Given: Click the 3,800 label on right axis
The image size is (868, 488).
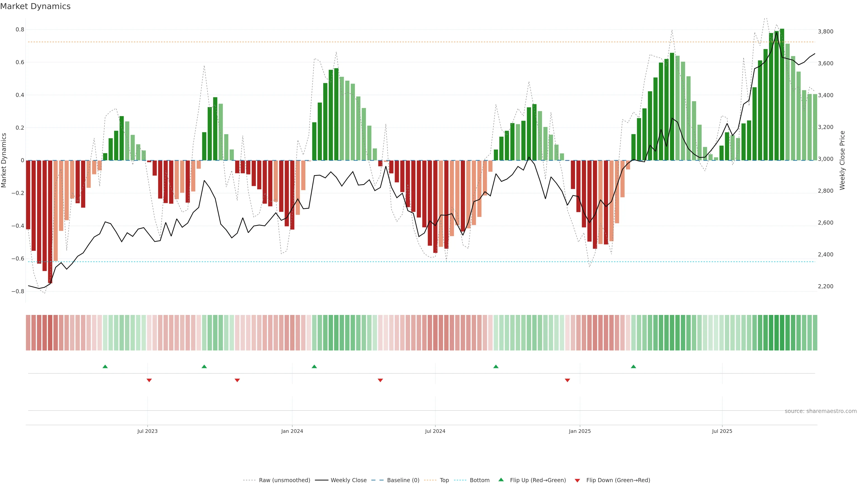Looking at the screenshot, I should point(826,32).
